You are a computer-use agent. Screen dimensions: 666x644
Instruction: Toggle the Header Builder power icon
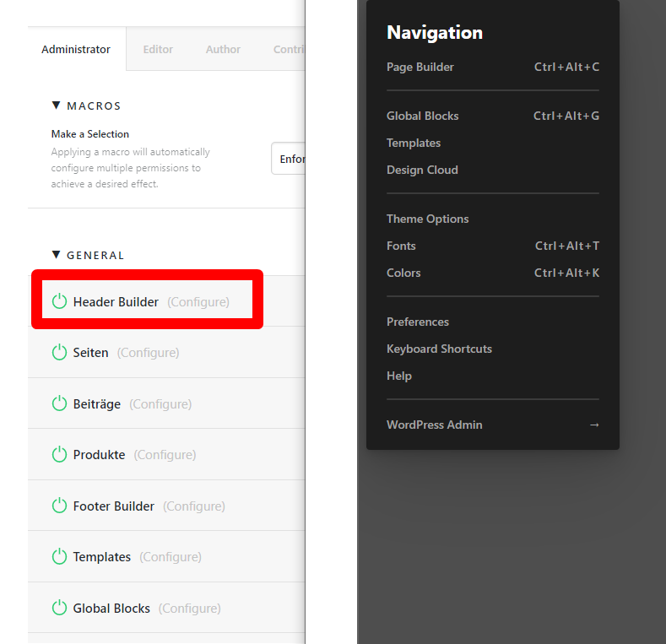59,301
